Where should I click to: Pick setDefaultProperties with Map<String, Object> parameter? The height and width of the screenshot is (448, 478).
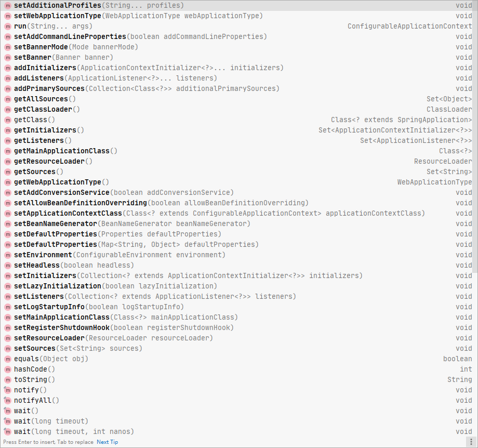point(136,244)
